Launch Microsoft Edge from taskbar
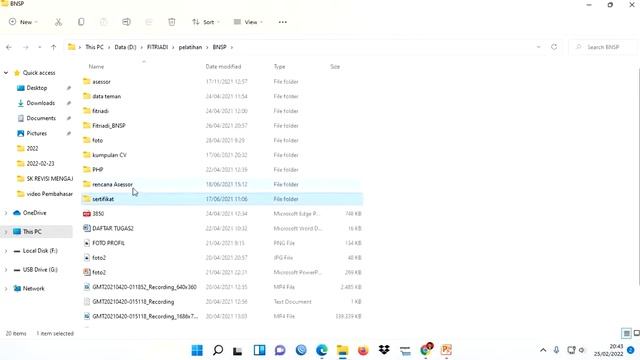This screenshot has height=360, width=640. [x=322, y=350]
